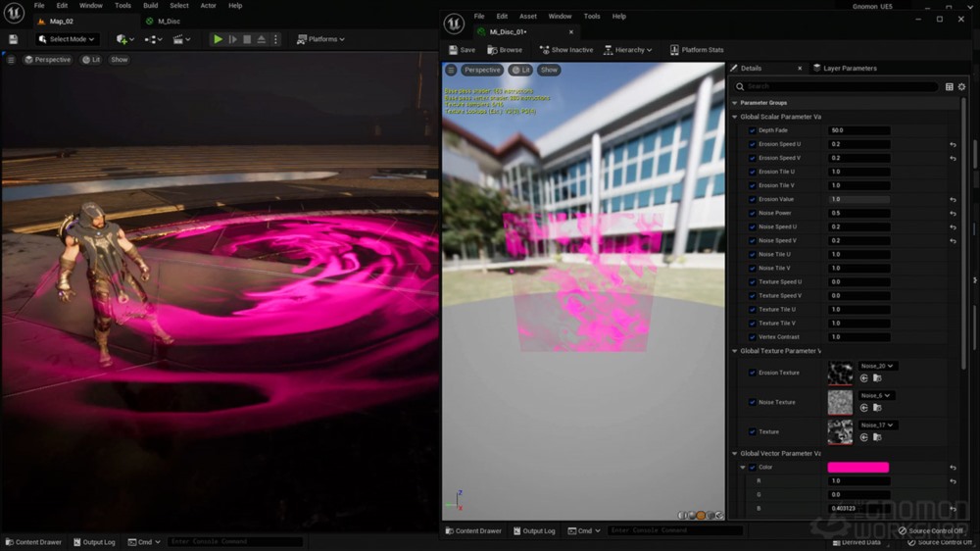Select the orange sphere preview mesh shape icon
The width and height of the screenshot is (980, 551).
[701, 516]
